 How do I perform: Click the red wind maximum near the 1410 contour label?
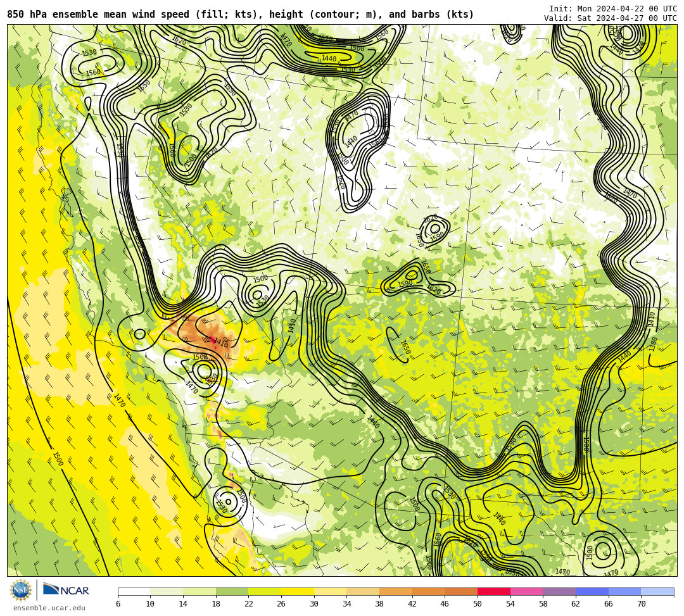click(213, 341)
